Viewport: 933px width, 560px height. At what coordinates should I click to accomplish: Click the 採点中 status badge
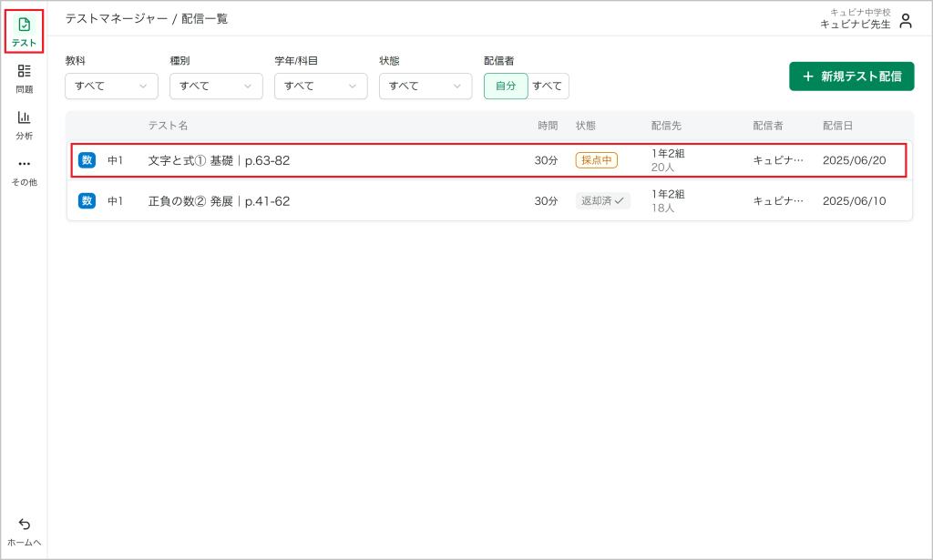point(596,160)
